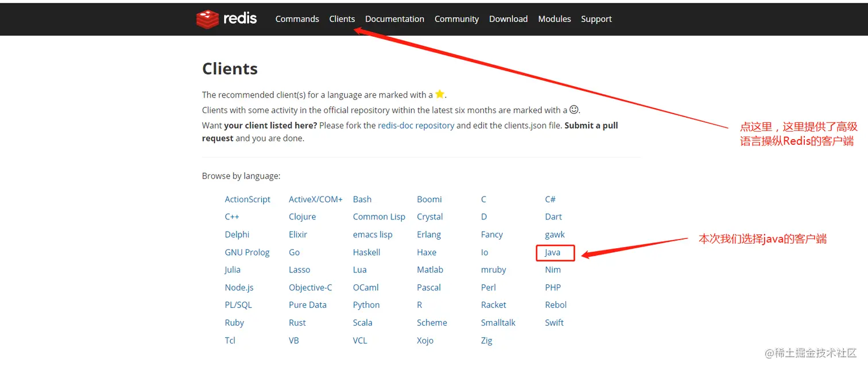Select the Haskell language link
This screenshot has height=370, width=868.
tap(367, 252)
